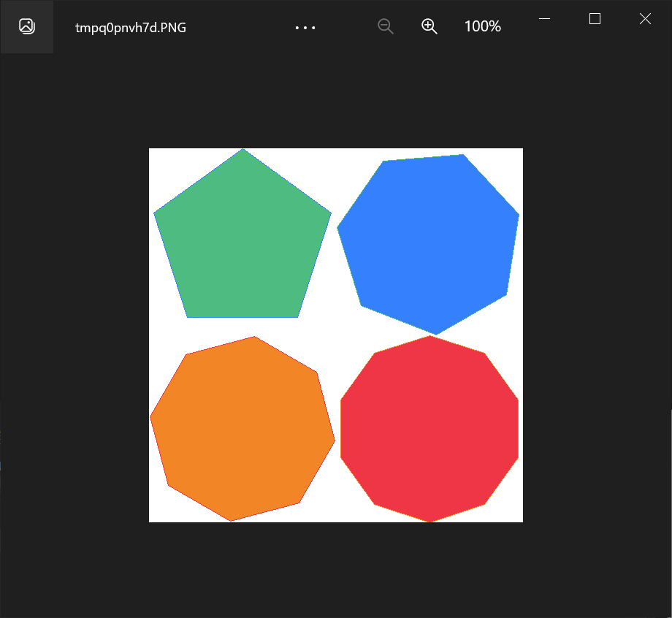
Task: Zoom out with the minus magnifier
Action: pyautogui.click(x=385, y=26)
